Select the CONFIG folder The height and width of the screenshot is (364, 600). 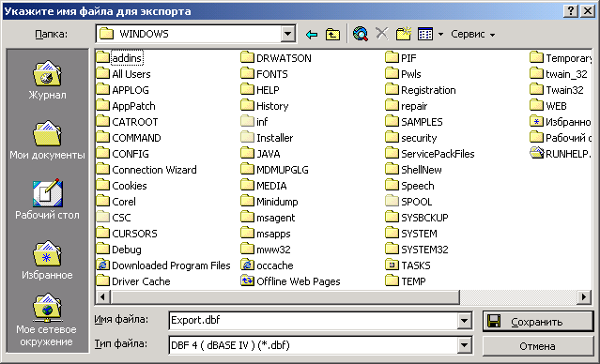point(122,154)
